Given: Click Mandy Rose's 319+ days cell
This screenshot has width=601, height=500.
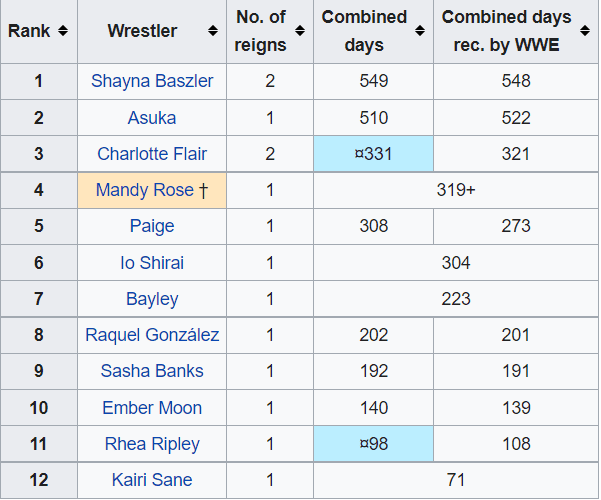Looking at the screenshot, I should tap(456, 190).
